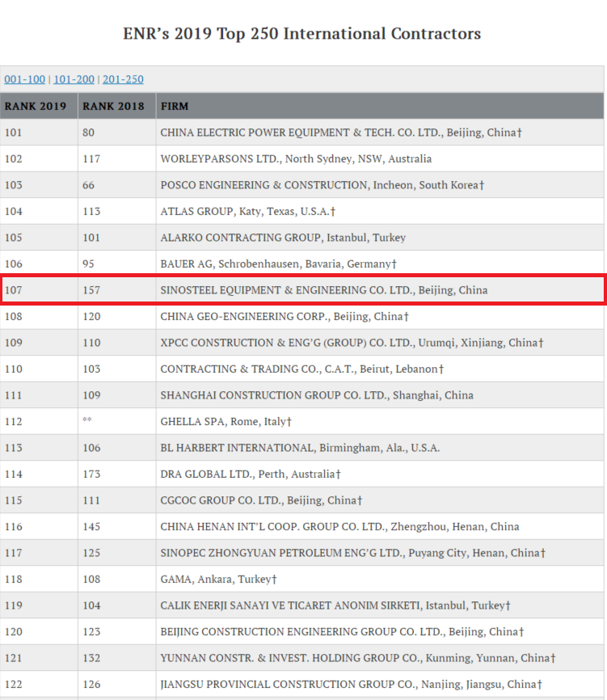Select Calik Enerji Sanayi entry
The height and width of the screenshot is (700, 607).
[335, 605]
